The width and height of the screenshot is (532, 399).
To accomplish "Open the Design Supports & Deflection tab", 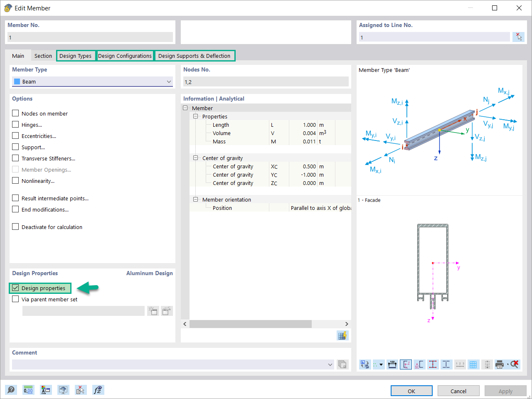I will tap(195, 56).
